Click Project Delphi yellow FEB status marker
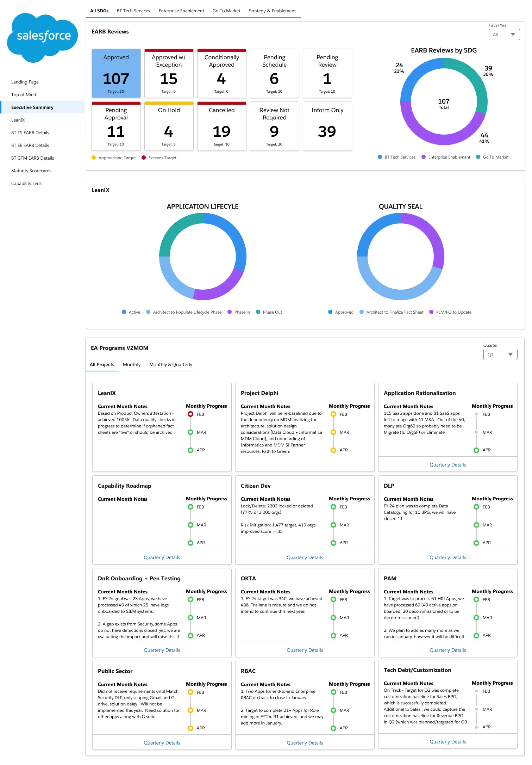The image size is (532, 765). pyautogui.click(x=333, y=414)
